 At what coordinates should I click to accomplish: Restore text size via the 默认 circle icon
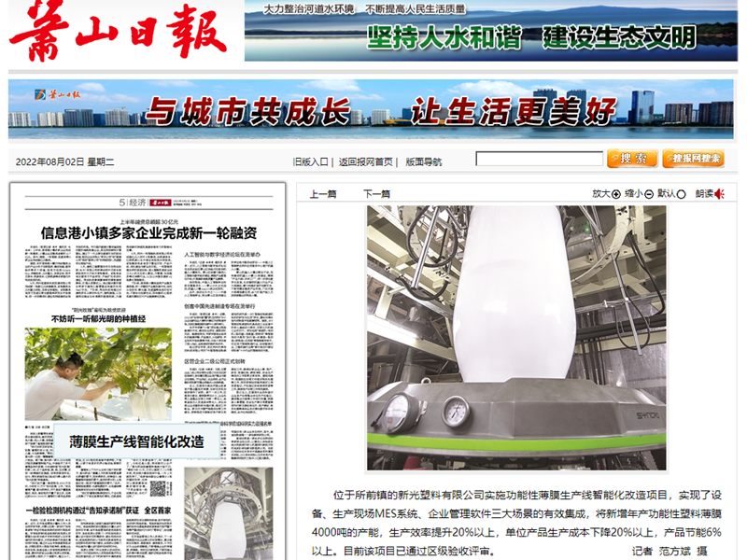click(x=682, y=192)
